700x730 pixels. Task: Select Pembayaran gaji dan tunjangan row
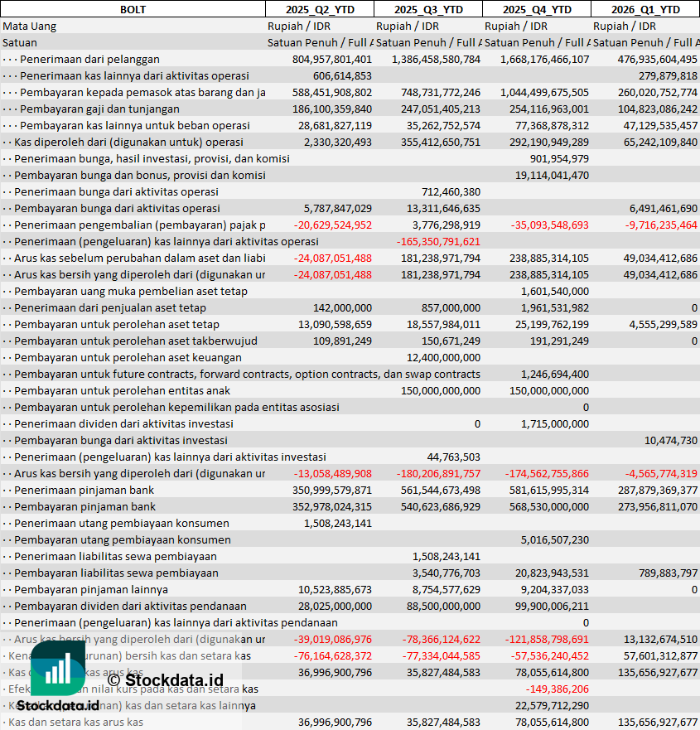coord(350,109)
